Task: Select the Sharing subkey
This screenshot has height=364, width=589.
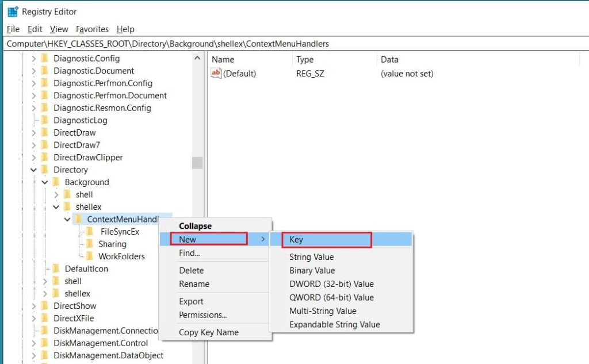Action: point(112,244)
